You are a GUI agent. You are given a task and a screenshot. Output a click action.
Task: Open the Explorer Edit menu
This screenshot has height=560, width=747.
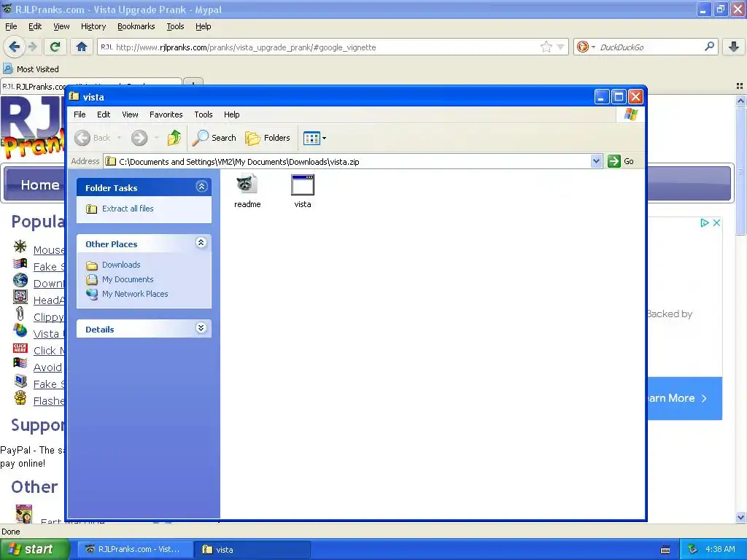click(x=104, y=114)
